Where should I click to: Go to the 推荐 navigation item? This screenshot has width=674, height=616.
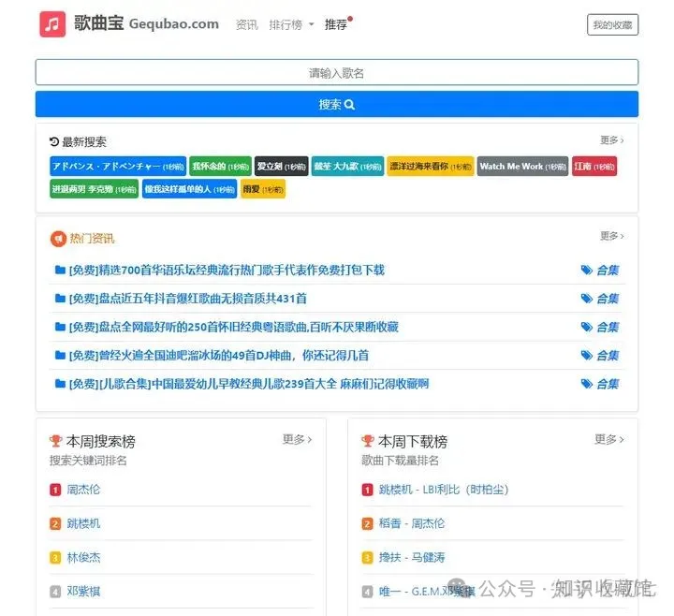pyautogui.click(x=336, y=25)
